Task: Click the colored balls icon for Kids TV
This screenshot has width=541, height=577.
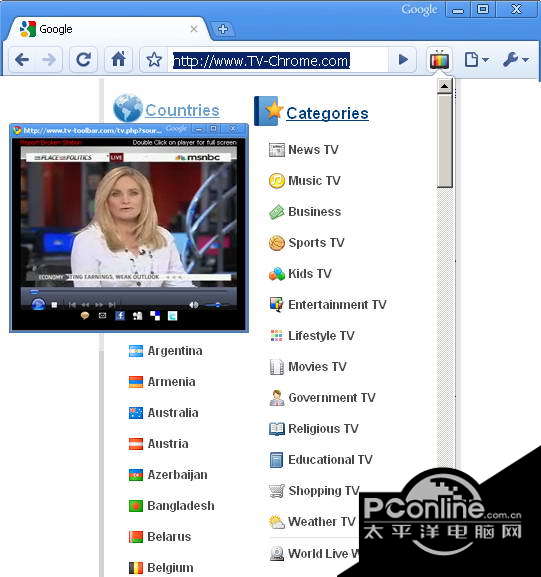Action: (276, 274)
